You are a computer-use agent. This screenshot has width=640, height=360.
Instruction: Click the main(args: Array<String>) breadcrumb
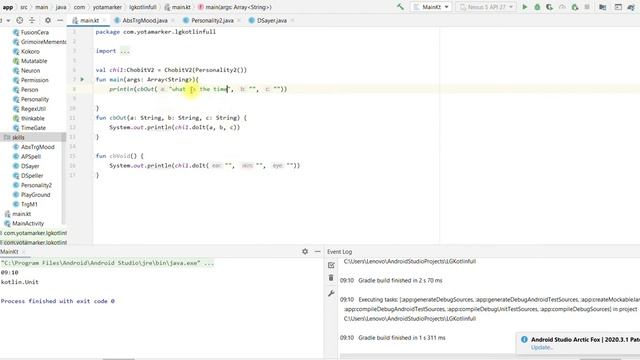point(235,7)
